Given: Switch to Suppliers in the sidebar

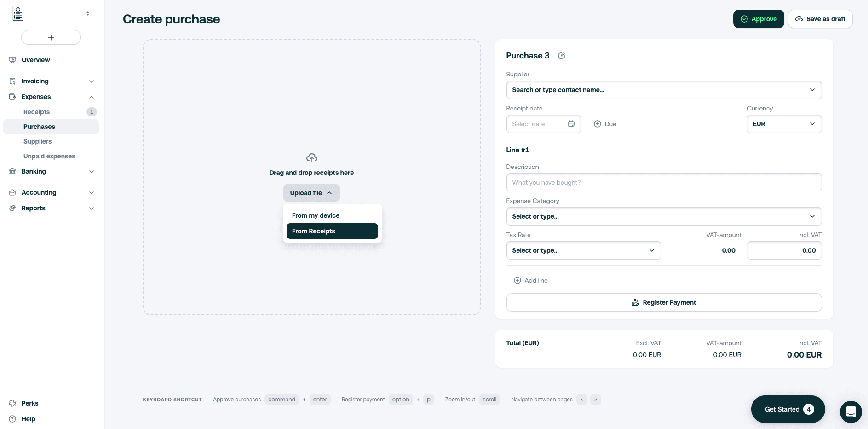Looking at the screenshot, I should click(37, 141).
